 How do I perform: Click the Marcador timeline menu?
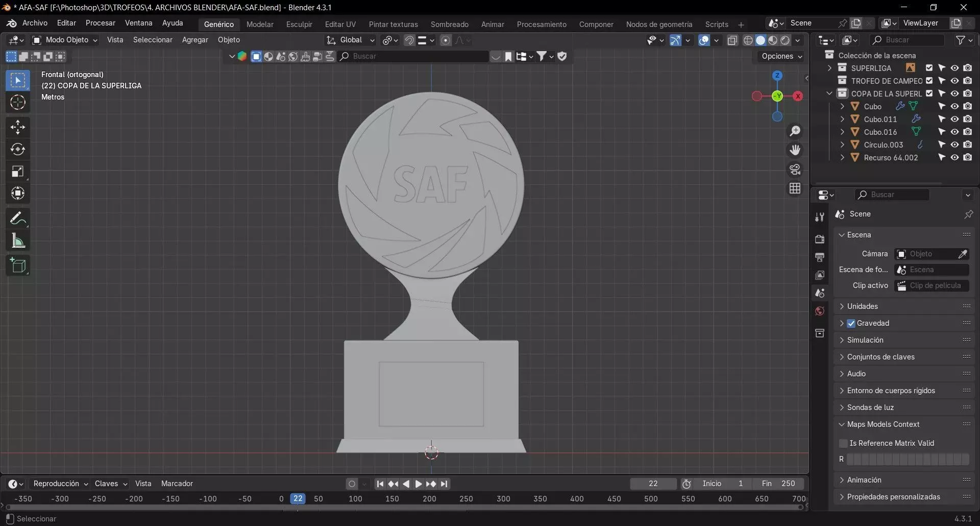(177, 484)
